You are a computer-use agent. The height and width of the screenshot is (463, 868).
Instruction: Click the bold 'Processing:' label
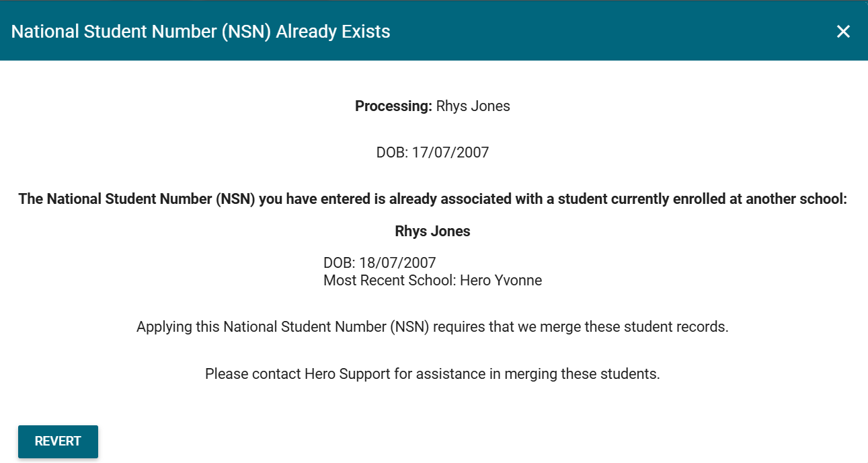coord(393,106)
